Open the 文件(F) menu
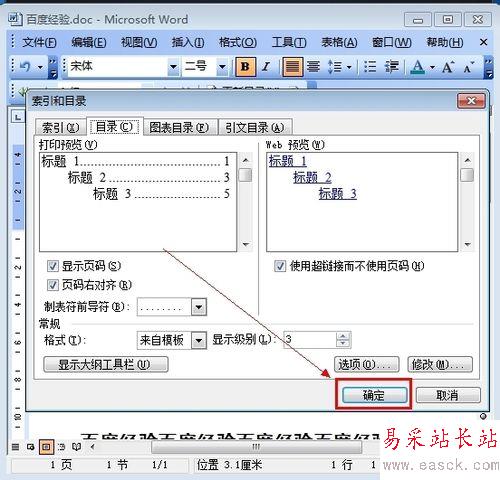500x480 pixels. click(x=39, y=42)
